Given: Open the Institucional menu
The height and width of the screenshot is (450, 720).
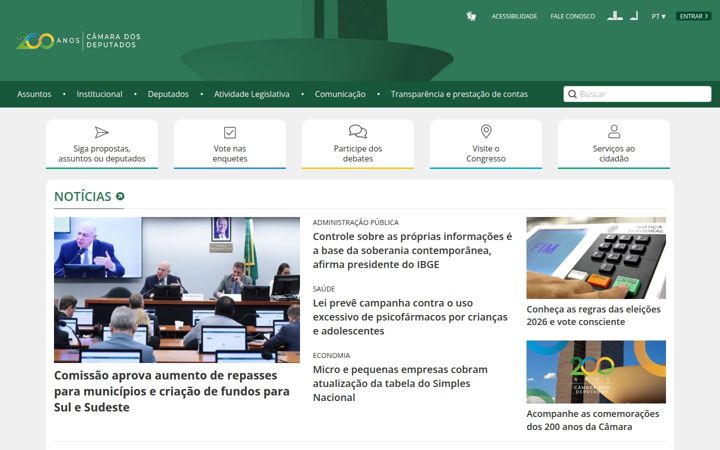Looking at the screenshot, I should [x=99, y=94].
